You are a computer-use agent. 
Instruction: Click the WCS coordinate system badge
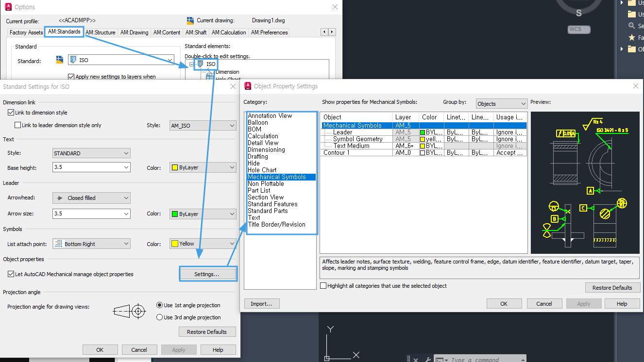pos(579,30)
